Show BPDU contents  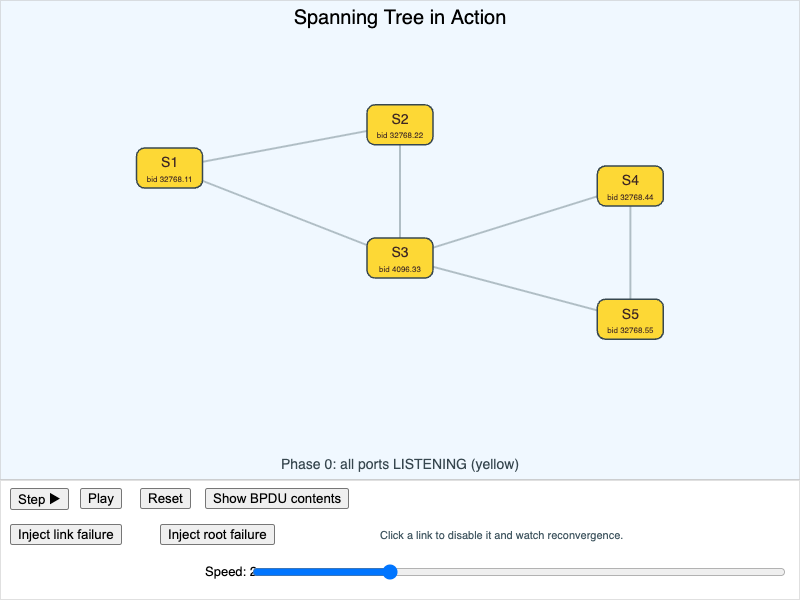(x=277, y=498)
